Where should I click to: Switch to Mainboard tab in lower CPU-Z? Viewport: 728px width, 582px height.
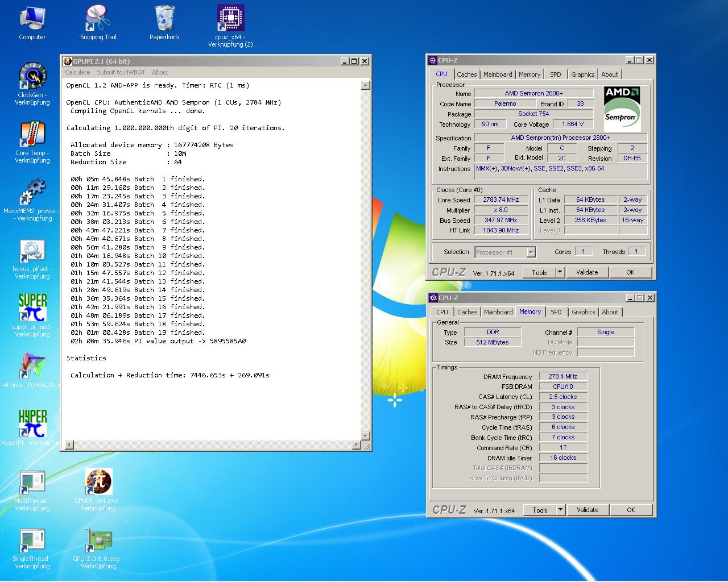click(x=498, y=312)
